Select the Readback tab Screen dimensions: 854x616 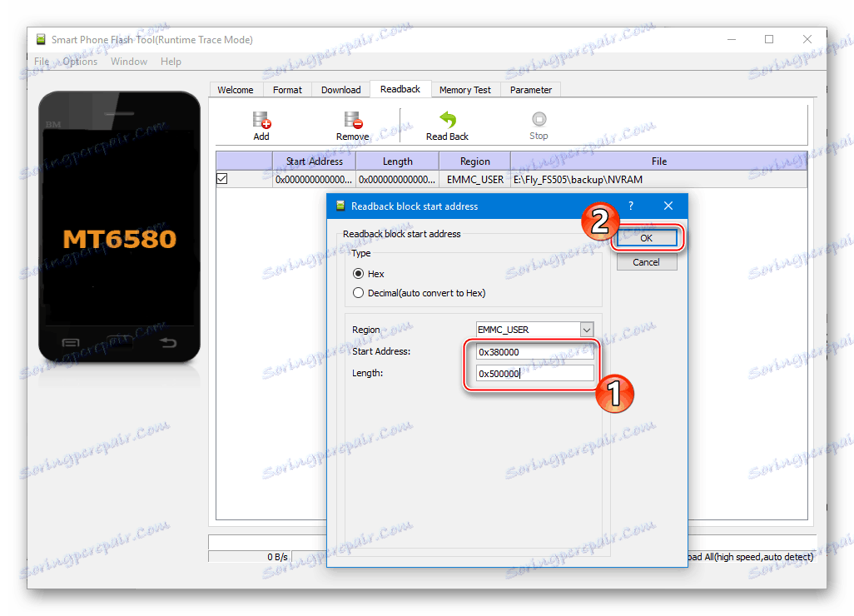pos(400,89)
